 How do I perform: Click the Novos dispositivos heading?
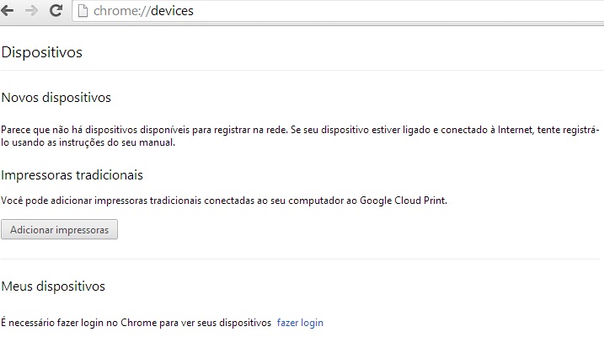56,98
